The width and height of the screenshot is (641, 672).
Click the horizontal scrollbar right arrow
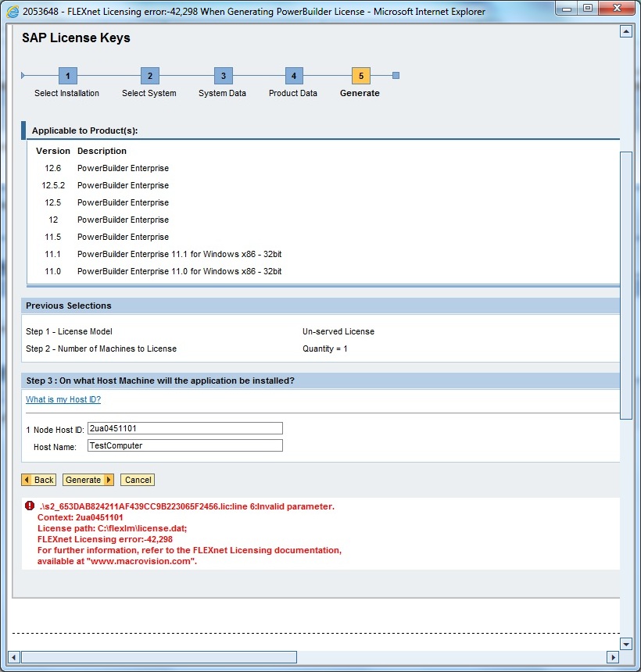click(613, 657)
